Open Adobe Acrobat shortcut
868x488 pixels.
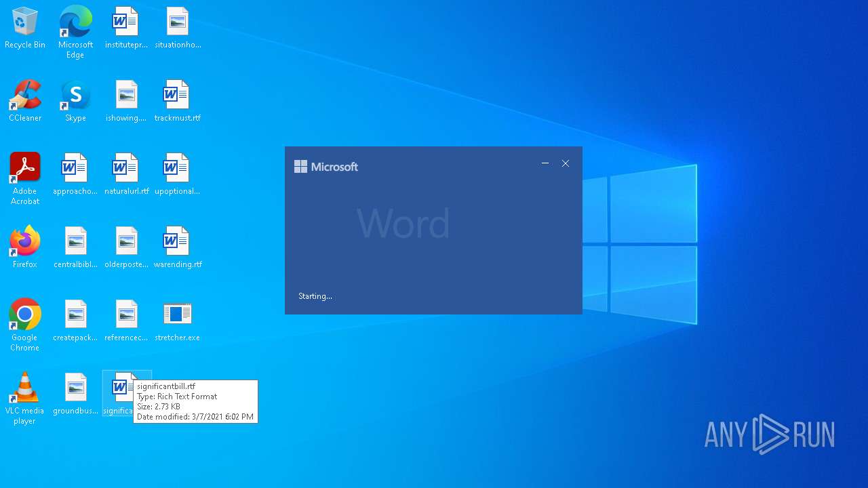(x=25, y=179)
